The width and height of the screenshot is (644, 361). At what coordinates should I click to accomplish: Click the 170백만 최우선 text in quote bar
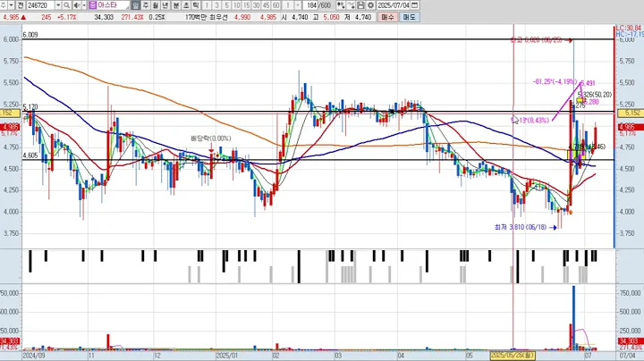[206, 17]
